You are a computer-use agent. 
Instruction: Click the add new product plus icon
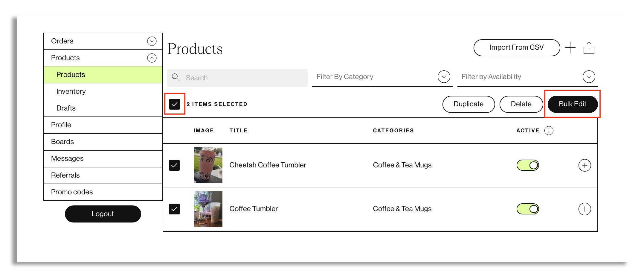click(570, 48)
